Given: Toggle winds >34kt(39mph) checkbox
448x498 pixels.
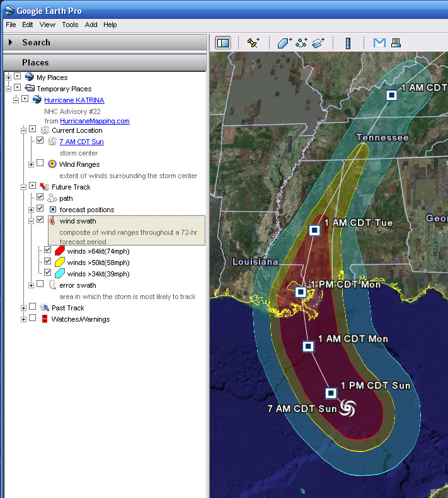Looking at the screenshot, I should coord(48,273).
